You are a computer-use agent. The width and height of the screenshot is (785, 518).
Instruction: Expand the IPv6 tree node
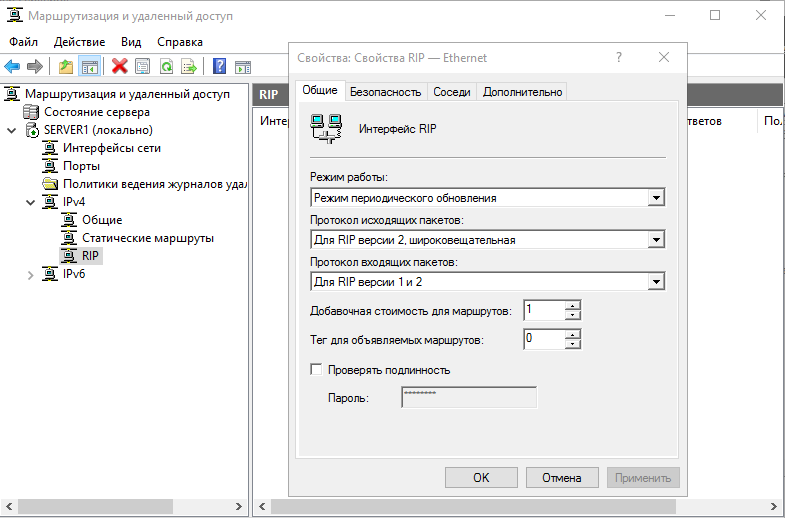coord(30,274)
